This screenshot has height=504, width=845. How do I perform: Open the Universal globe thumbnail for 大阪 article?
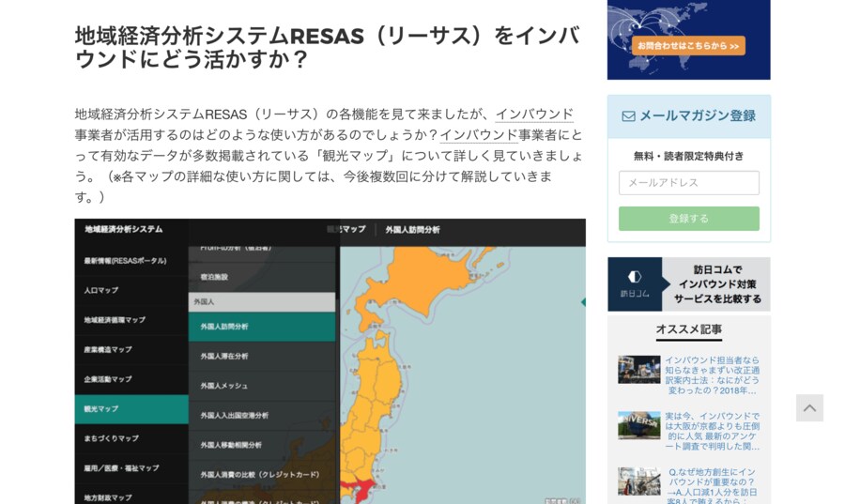tap(638, 425)
